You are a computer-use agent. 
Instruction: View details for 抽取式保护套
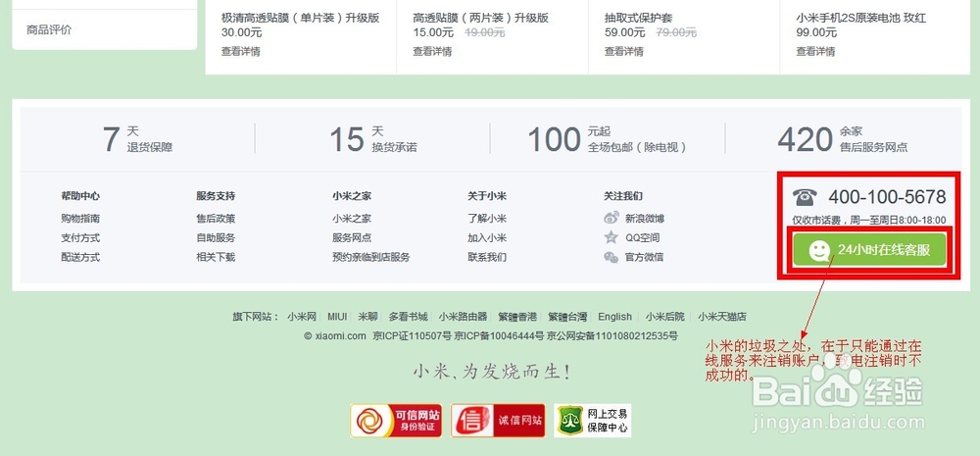pos(623,51)
